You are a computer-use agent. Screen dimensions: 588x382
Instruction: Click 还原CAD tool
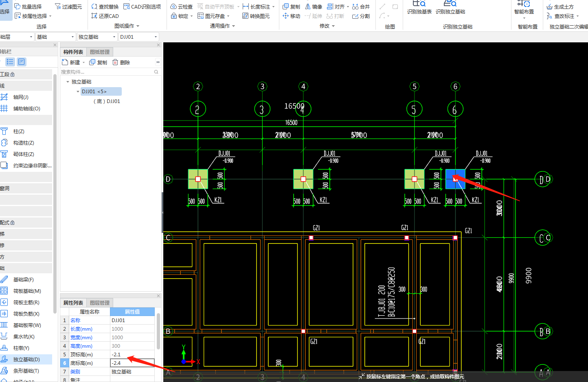105,16
